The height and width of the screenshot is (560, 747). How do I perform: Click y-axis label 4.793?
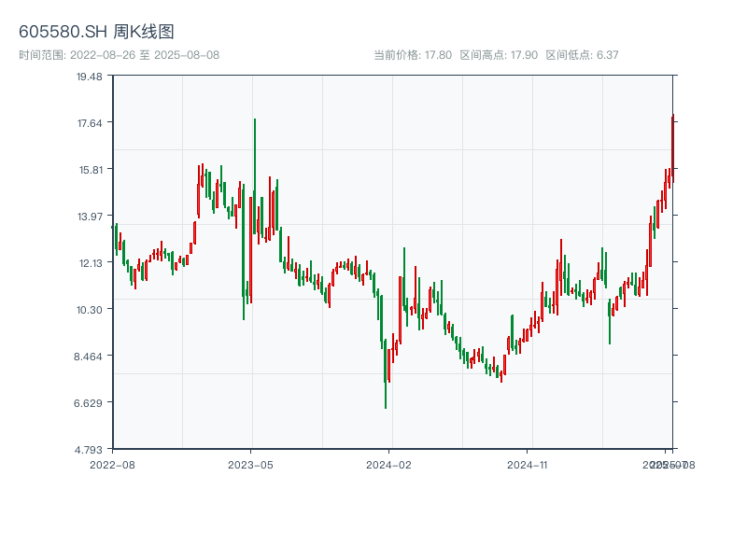(x=88, y=450)
